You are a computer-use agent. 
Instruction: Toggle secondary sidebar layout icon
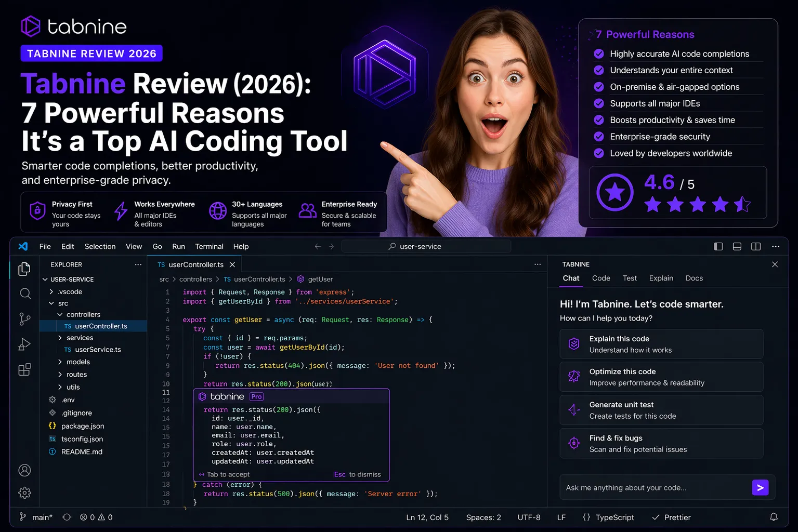click(x=756, y=246)
